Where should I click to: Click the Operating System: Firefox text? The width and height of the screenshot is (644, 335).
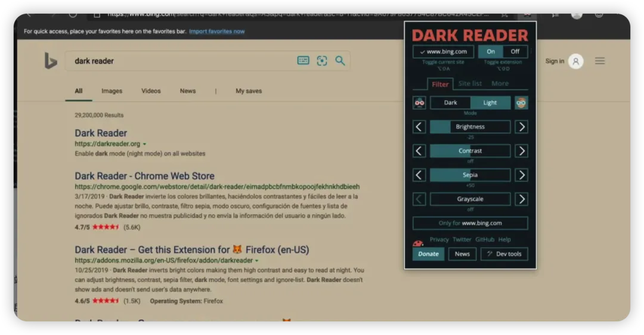pos(186,301)
